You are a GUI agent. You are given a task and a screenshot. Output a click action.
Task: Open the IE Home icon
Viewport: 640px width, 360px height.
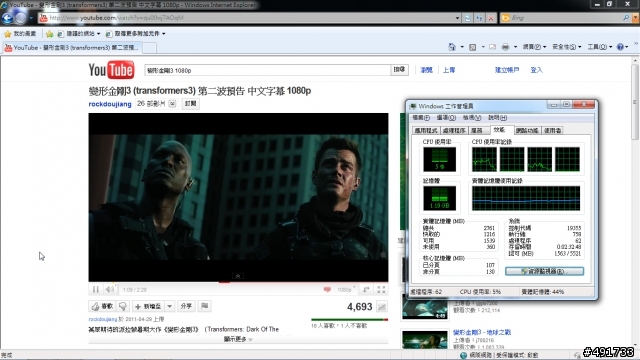tap(452, 47)
